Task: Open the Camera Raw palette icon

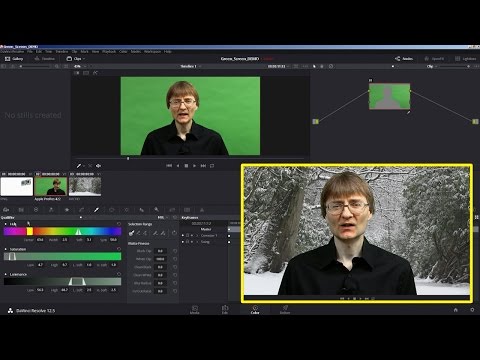Action: tap(6, 210)
